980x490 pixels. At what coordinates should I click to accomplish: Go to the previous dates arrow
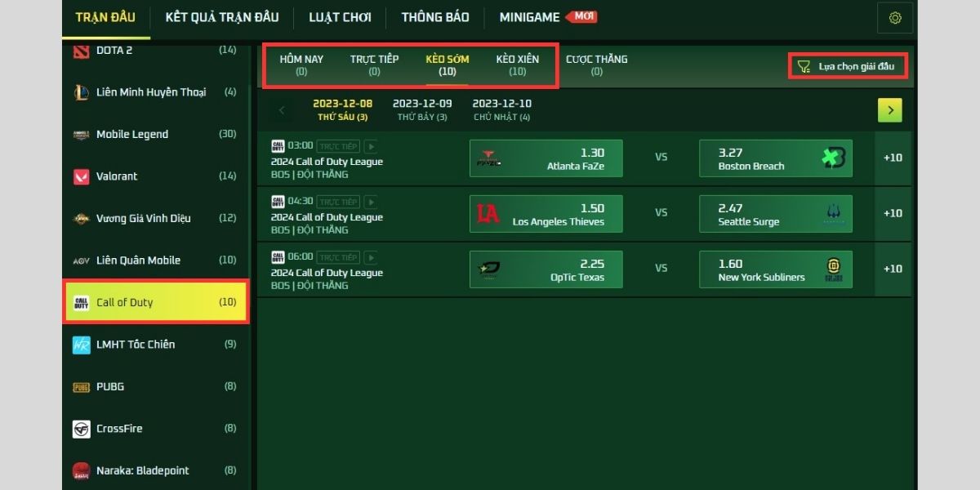pos(282,110)
